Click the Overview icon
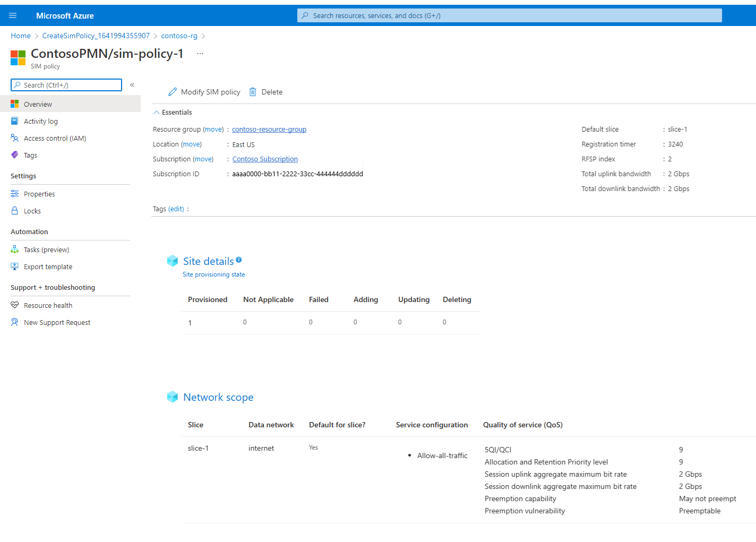Viewport: 756px width, 542px height. click(15, 104)
